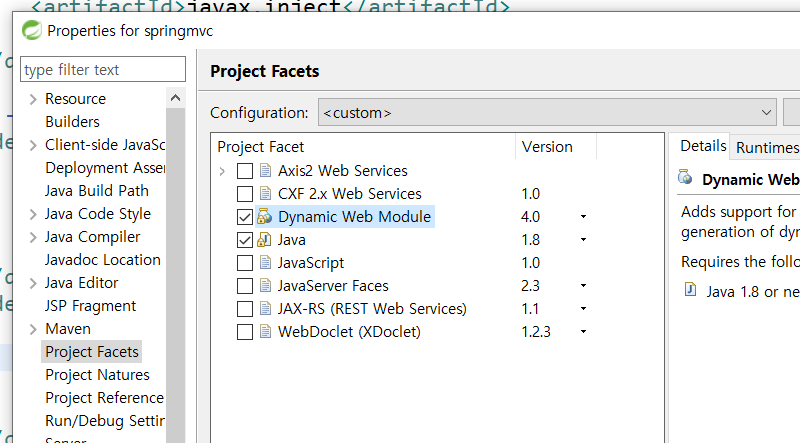The height and width of the screenshot is (443, 800).
Task: Enable the JavaScript facet checkbox
Action: (245, 263)
